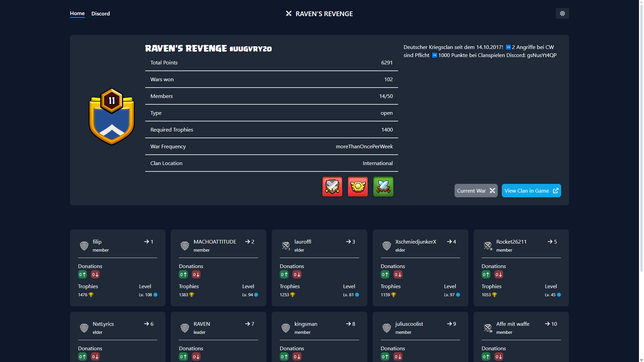Click filip's trophy icon

point(91,295)
